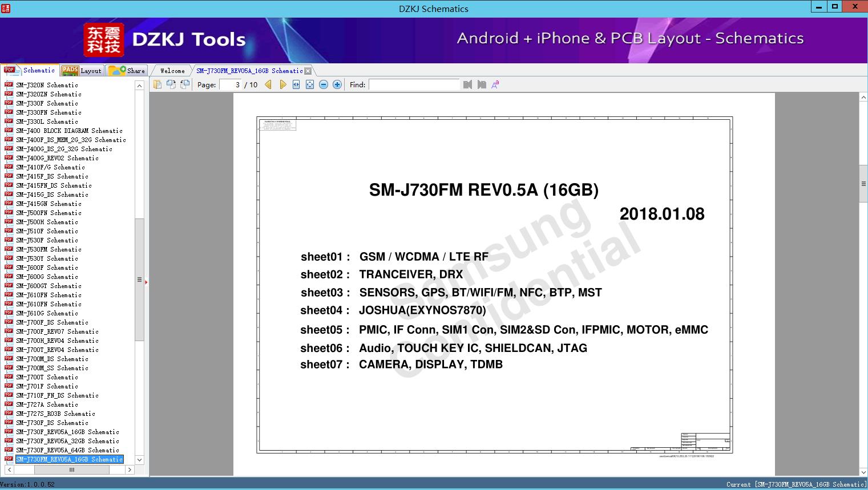Click the schematic list scroll-down arrow
Image resolution: width=868 pixels, height=490 pixels.
point(139,460)
